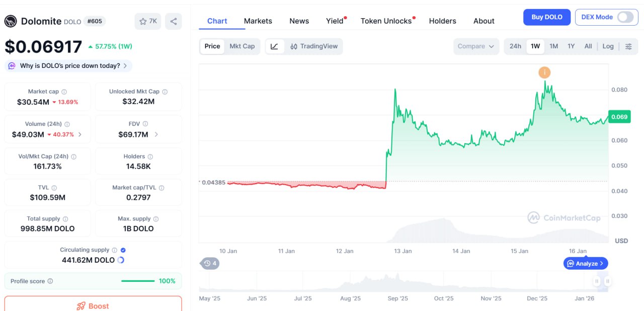The image size is (644, 311).
Task: Switch to Token Unlocks tab
Action: click(386, 21)
